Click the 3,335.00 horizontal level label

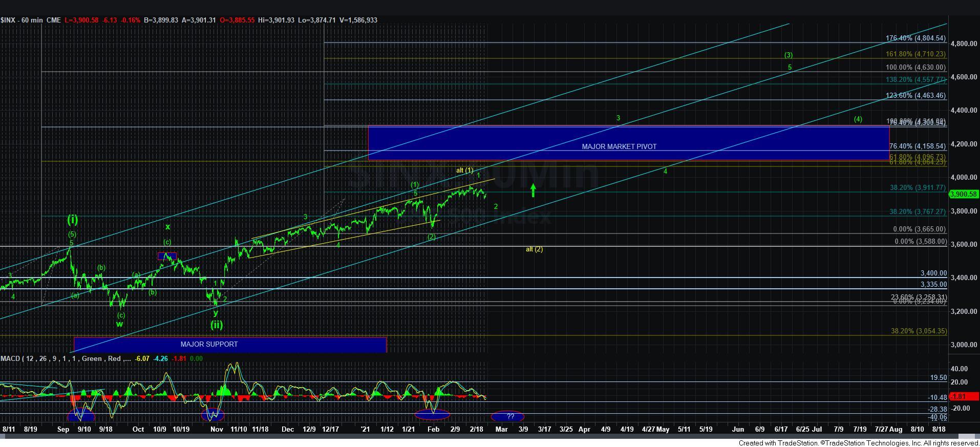click(x=933, y=284)
